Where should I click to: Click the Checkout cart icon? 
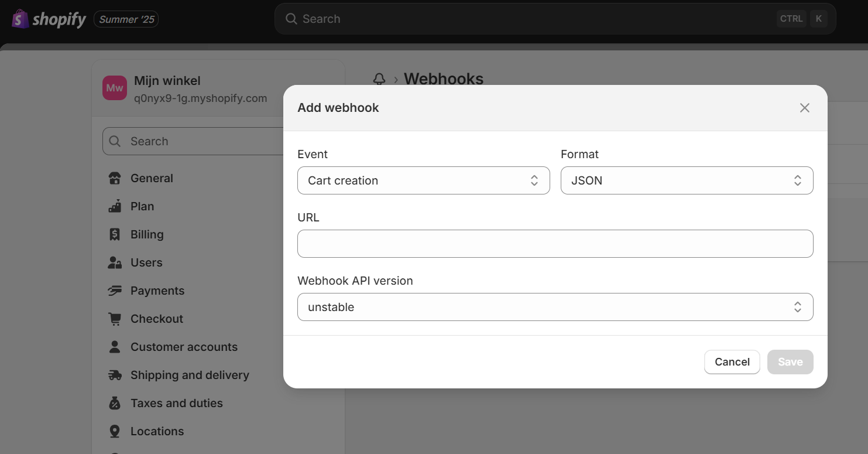115,319
